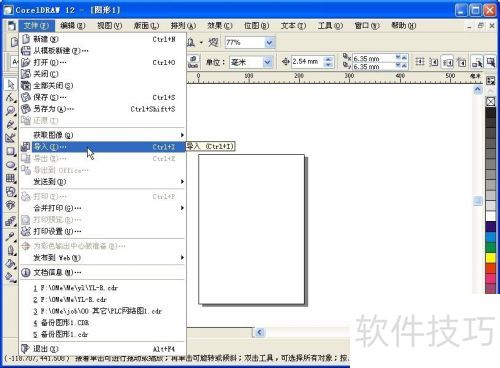The width and height of the screenshot is (500, 368).
Task: Open the 效果 menu
Action: [x=220, y=26]
